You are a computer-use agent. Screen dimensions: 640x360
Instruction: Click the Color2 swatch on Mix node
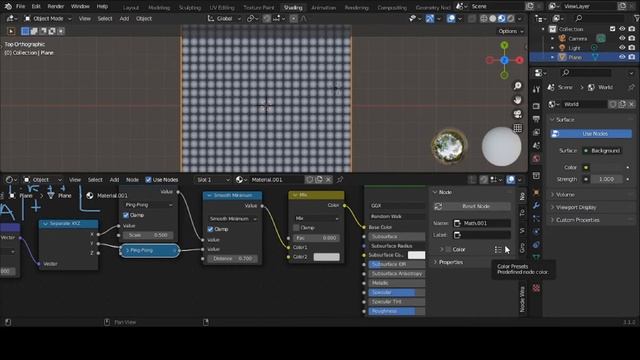click(327, 257)
